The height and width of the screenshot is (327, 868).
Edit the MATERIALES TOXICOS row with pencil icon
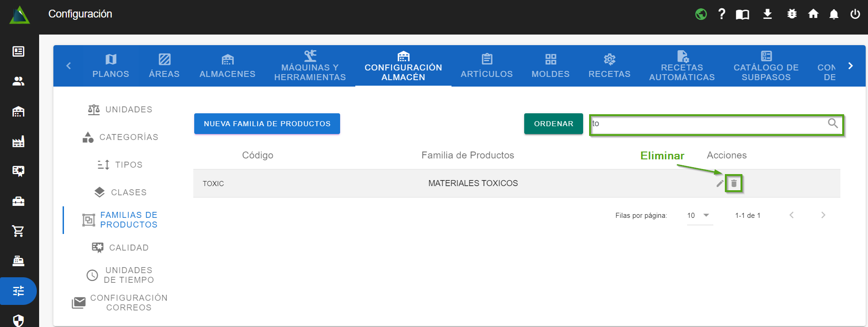(x=720, y=183)
